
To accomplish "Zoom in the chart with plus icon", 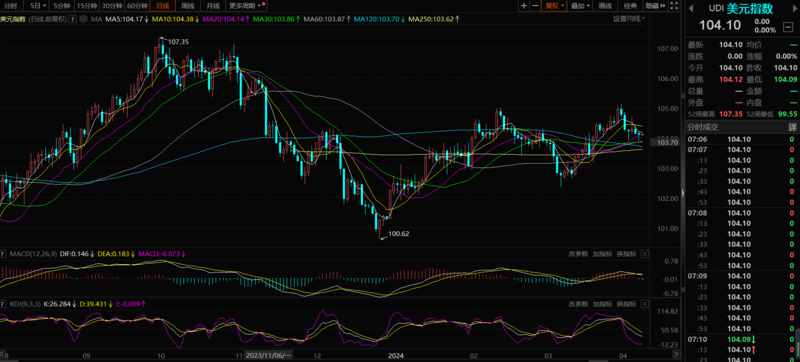I will click(x=524, y=6).
